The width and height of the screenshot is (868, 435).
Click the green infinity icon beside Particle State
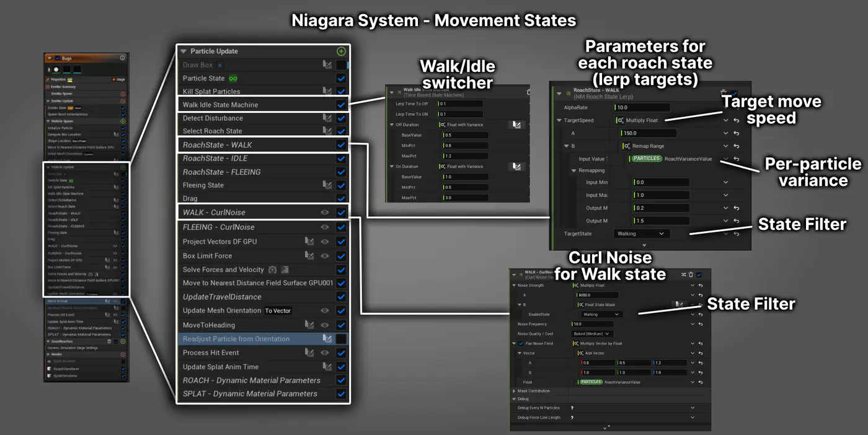[x=233, y=79]
